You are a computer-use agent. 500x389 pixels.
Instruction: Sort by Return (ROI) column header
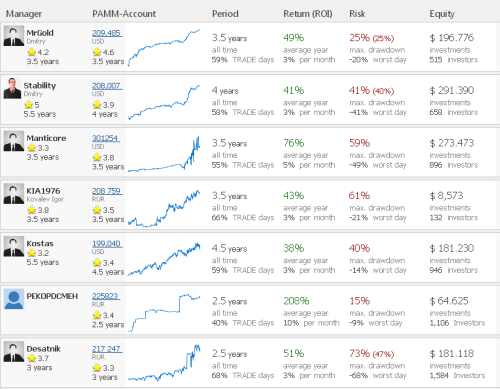click(x=307, y=14)
